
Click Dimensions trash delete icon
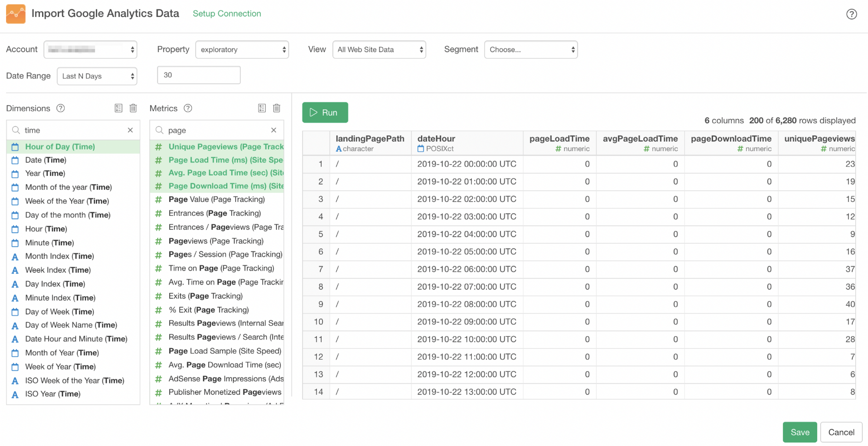click(x=133, y=108)
